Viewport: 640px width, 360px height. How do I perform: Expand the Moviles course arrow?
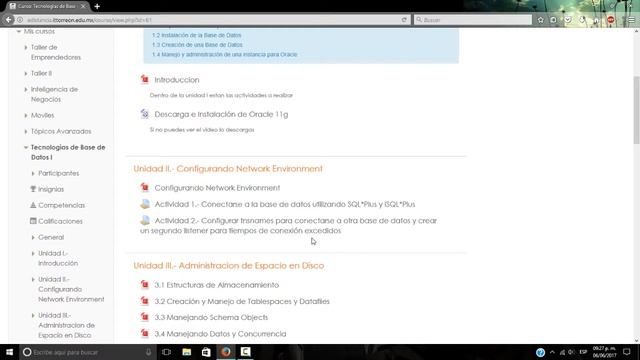[26, 116]
